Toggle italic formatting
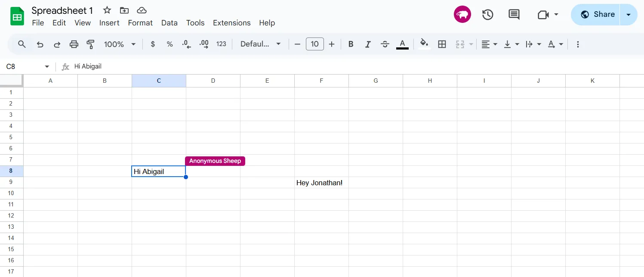The height and width of the screenshot is (277, 644). 368,44
